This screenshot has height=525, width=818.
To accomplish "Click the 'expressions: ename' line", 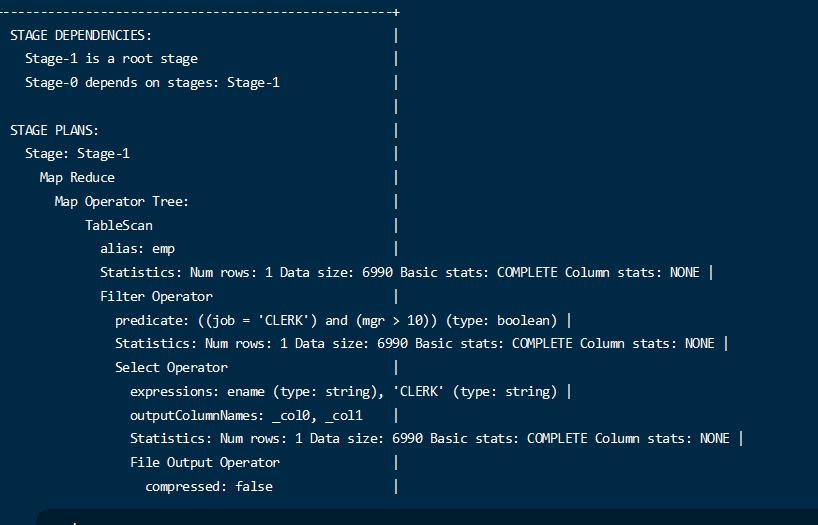I will click(x=343, y=392).
